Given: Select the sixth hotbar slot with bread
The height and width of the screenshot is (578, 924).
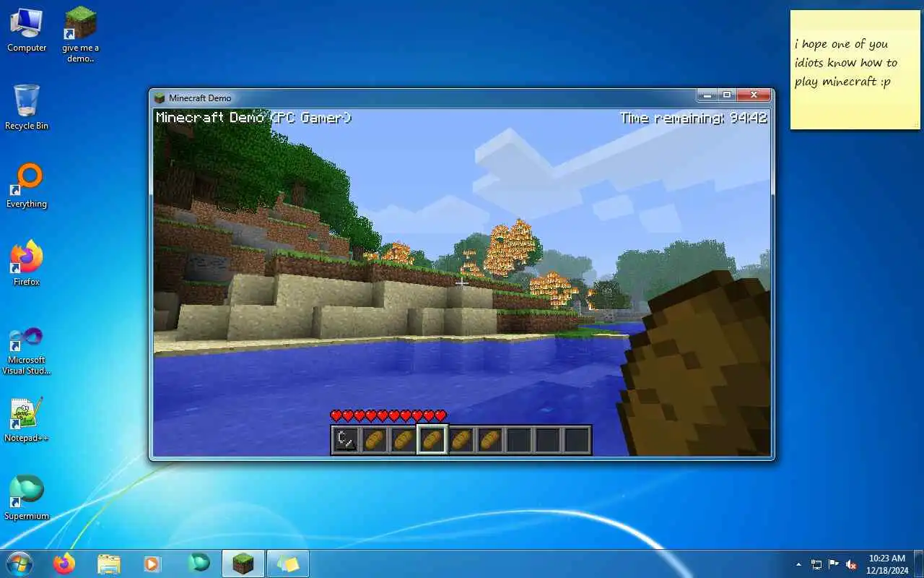Looking at the screenshot, I should pos(490,439).
